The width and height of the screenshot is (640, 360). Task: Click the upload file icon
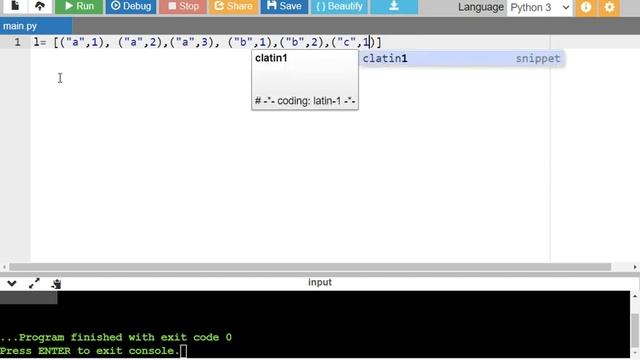point(40,6)
